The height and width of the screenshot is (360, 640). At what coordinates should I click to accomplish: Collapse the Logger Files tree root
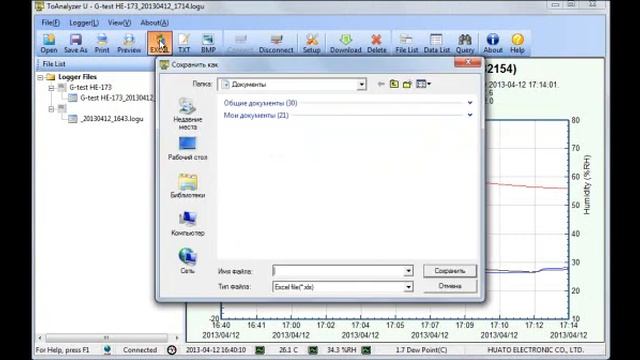[x=40, y=77]
